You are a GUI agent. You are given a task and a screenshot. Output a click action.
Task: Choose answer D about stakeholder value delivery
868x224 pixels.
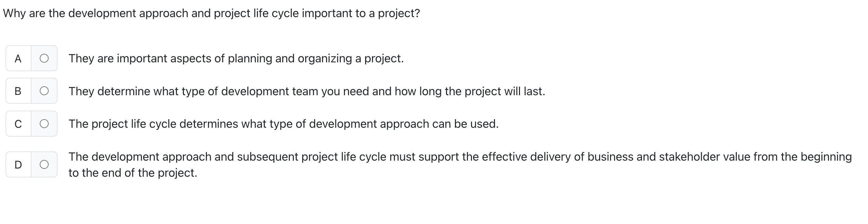[x=44, y=165]
